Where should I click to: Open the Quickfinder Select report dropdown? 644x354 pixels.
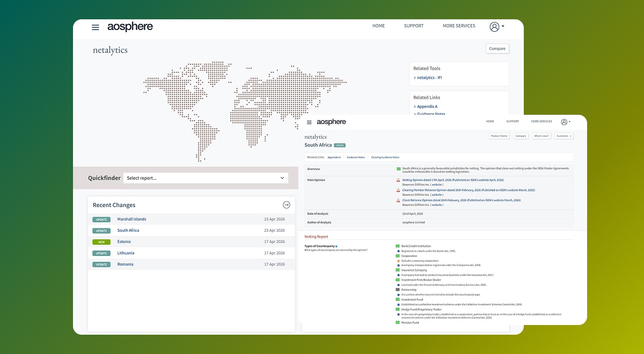click(206, 178)
